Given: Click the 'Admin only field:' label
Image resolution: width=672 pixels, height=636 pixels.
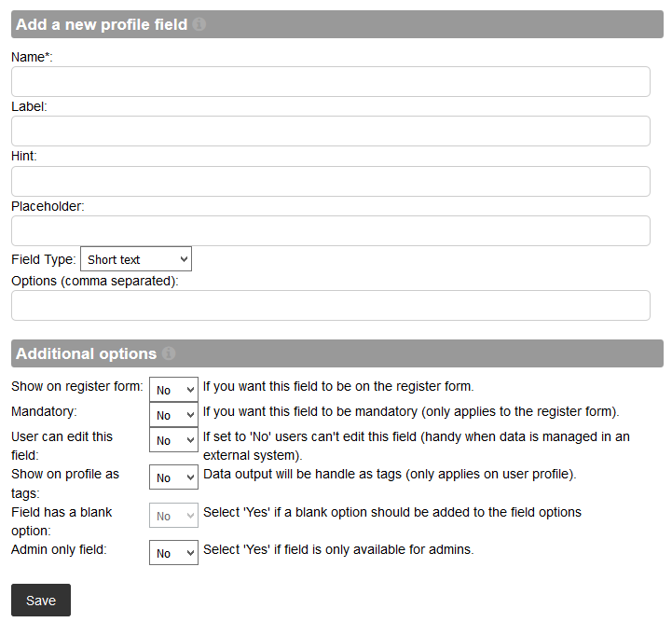Looking at the screenshot, I should 59,549.
